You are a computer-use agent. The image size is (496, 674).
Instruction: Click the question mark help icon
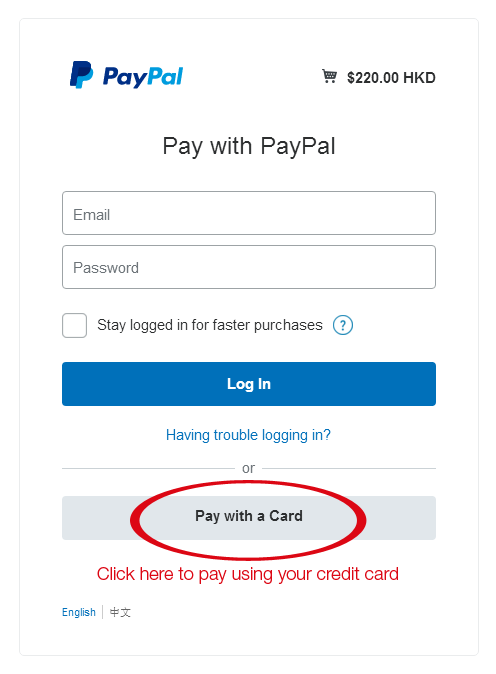(x=343, y=325)
